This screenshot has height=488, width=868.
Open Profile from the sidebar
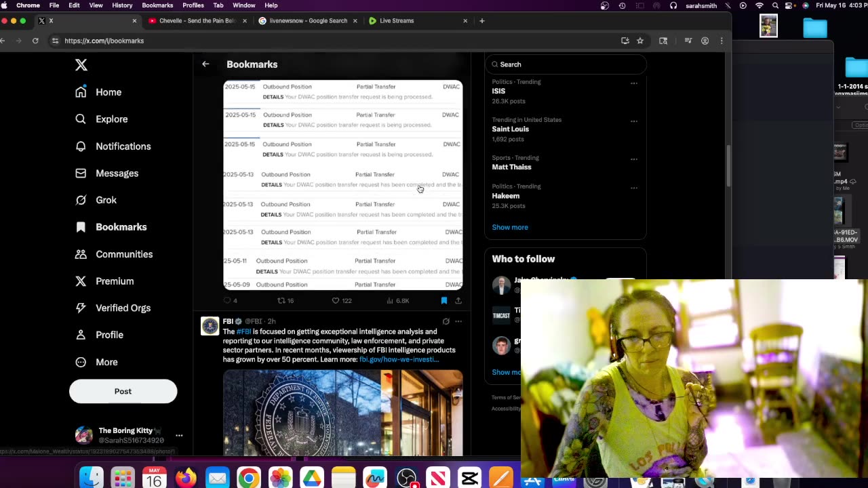tap(100, 335)
